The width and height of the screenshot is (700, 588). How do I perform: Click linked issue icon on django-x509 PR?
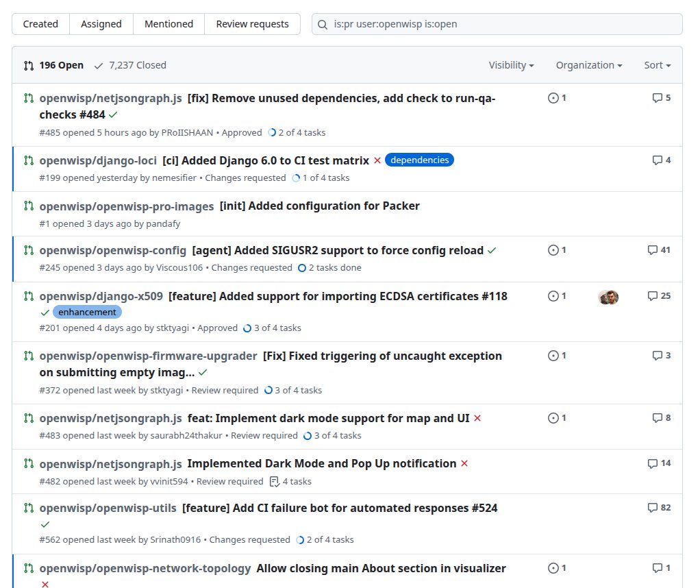pos(557,296)
